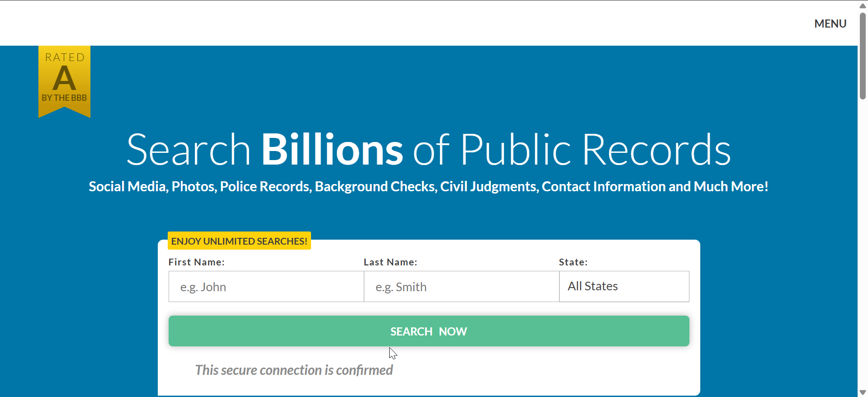Click Social Media in the subheading

coord(128,186)
